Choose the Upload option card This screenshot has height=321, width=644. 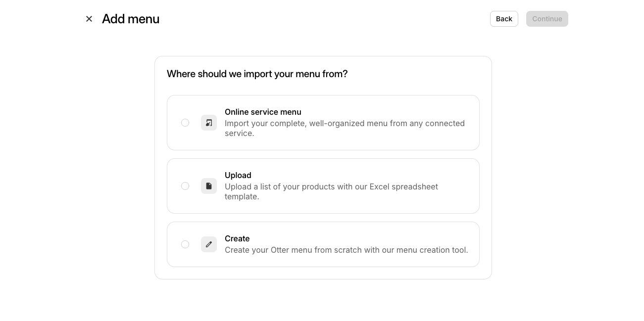tap(323, 186)
